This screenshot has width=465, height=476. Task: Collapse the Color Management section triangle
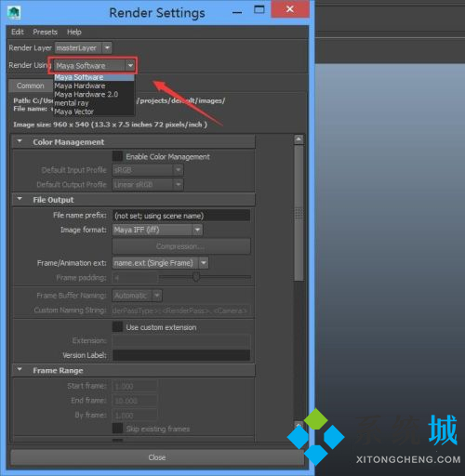(x=20, y=141)
